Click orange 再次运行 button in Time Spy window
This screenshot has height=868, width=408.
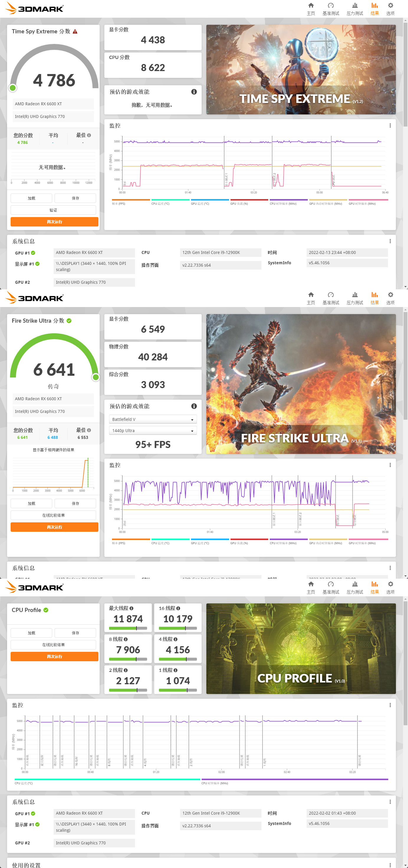[54, 222]
